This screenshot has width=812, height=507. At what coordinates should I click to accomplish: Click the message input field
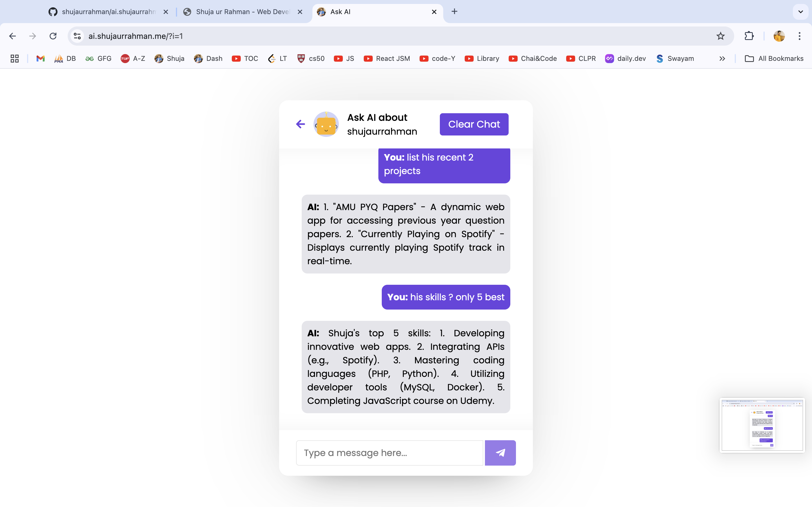point(389,453)
